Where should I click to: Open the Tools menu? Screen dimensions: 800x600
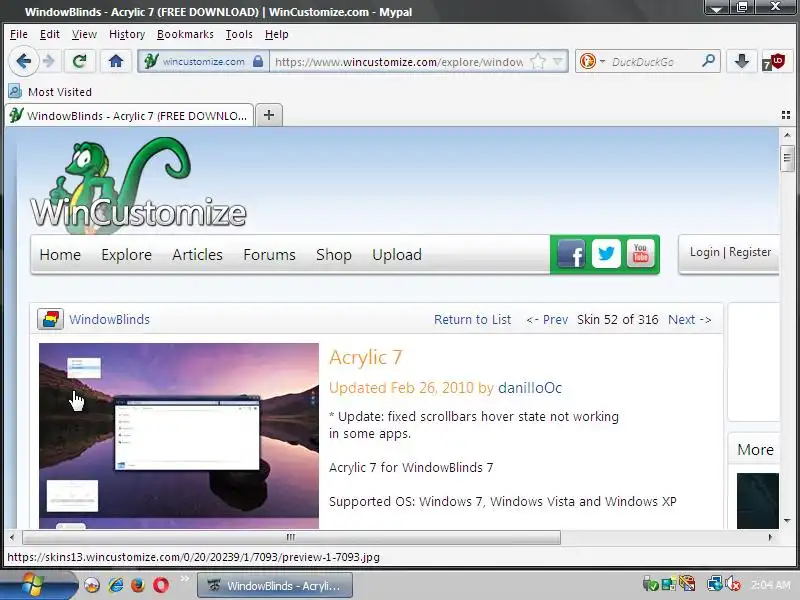[x=239, y=34]
